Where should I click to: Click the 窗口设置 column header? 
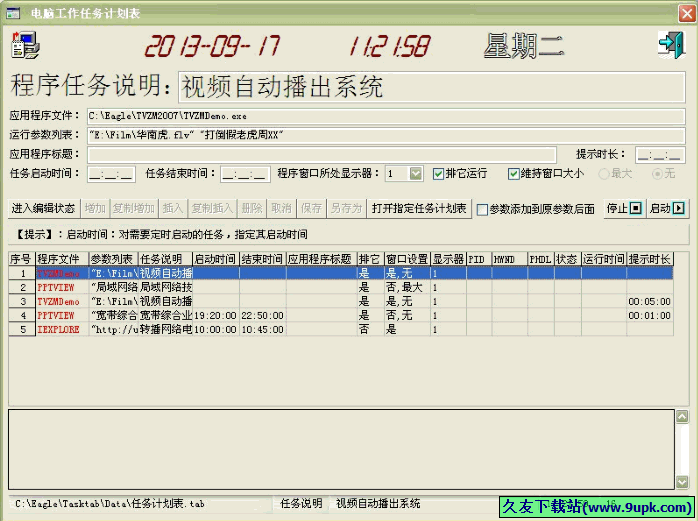tap(407, 259)
